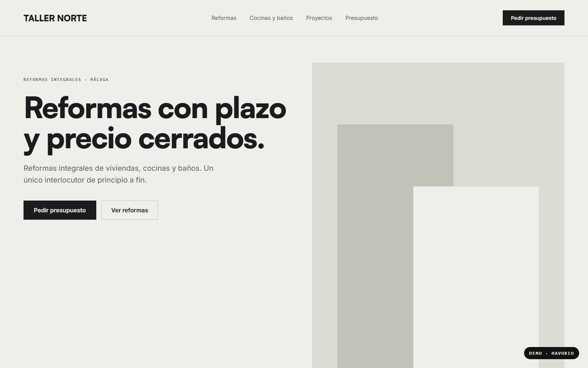Click the hero Pedir presupuesto button

60,210
